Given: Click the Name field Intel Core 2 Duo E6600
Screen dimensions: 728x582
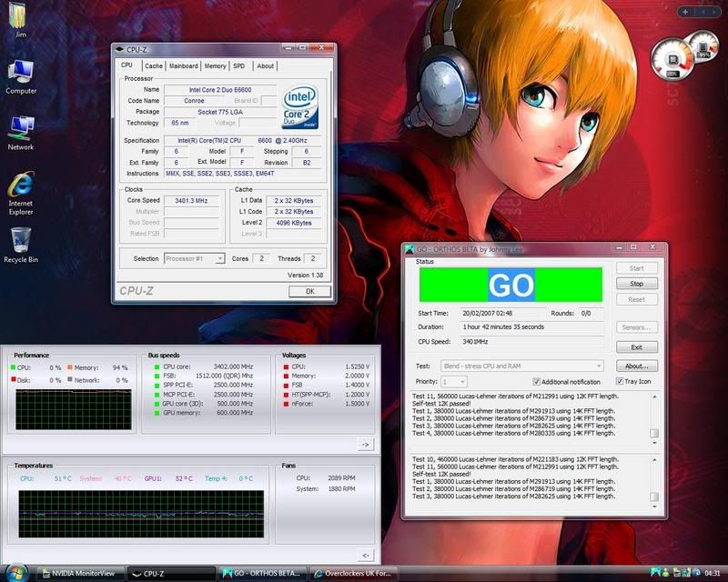Looking at the screenshot, I should [x=220, y=90].
